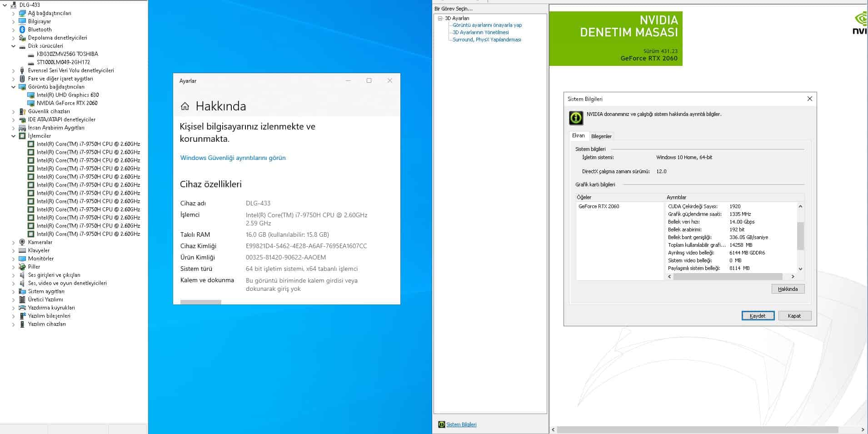Viewport: 868px width, 434px height.
Task: Select IDE ATA/ATAPI denetleyiciler tree item
Action: click(x=61, y=120)
